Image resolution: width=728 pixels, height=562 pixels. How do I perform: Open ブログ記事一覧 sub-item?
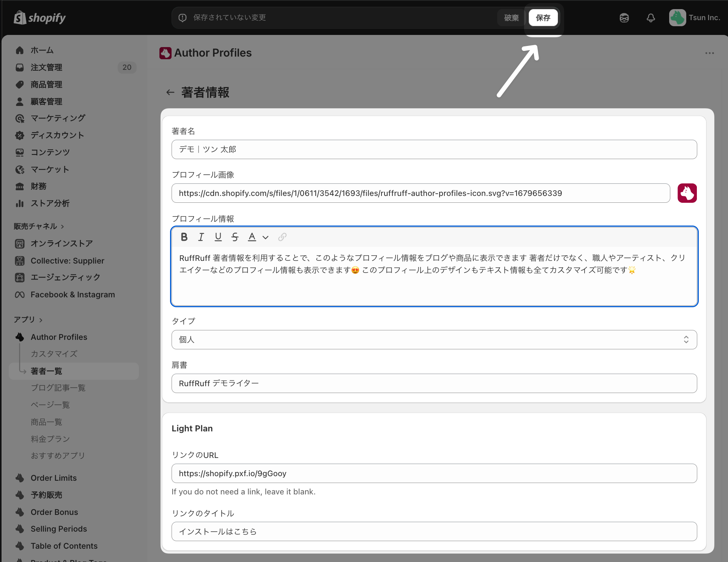(x=58, y=388)
